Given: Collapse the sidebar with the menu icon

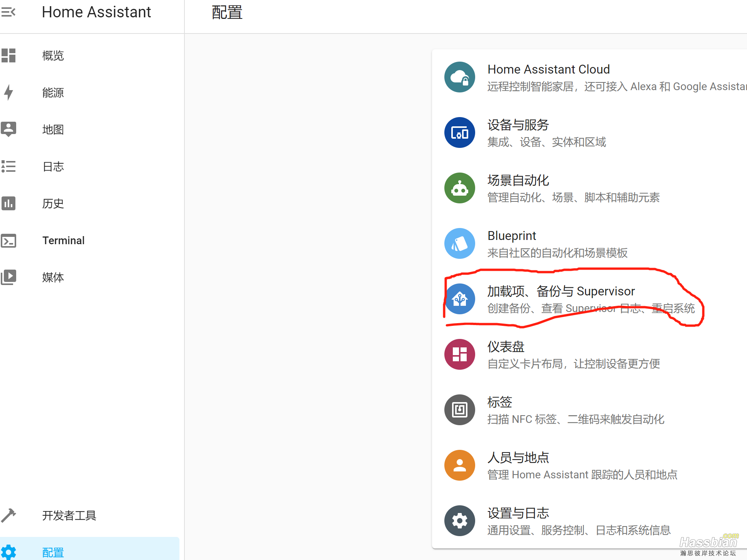Looking at the screenshot, I should point(8,12).
